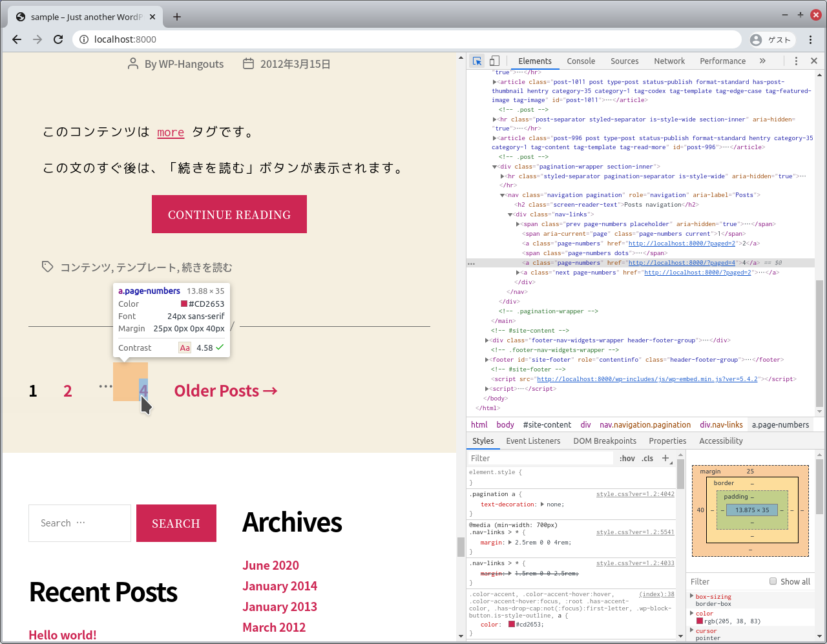Open the More Tools chevron menu

(x=762, y=60)
